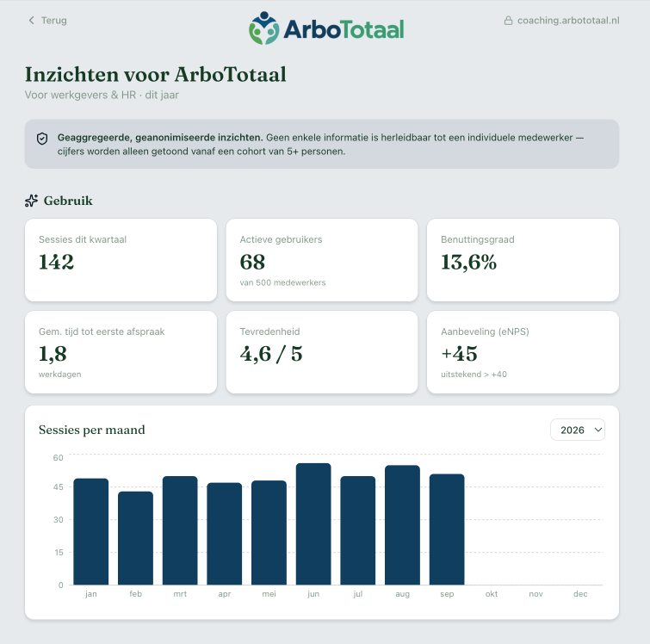Click the 'Sessies per maand' chart title

coord(92,430)
